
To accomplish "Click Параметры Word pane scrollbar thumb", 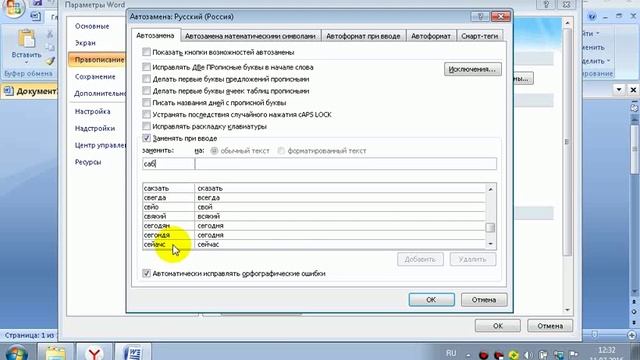I will 567,142.
